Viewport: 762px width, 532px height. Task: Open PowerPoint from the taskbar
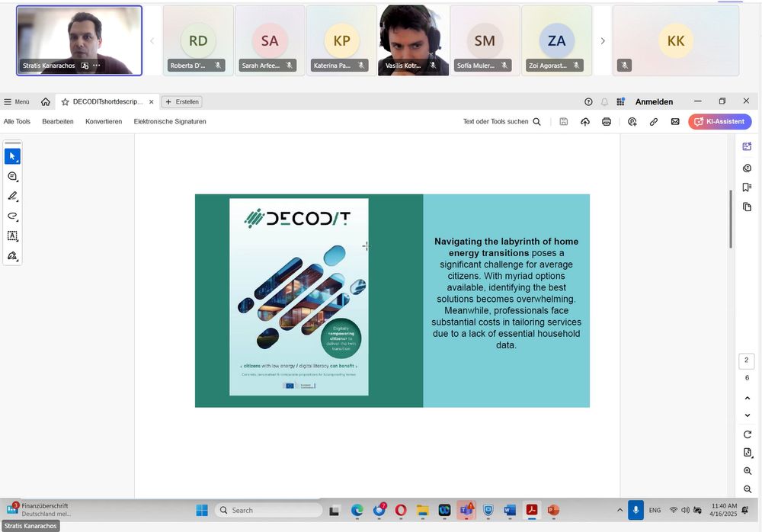pos(553,510)
